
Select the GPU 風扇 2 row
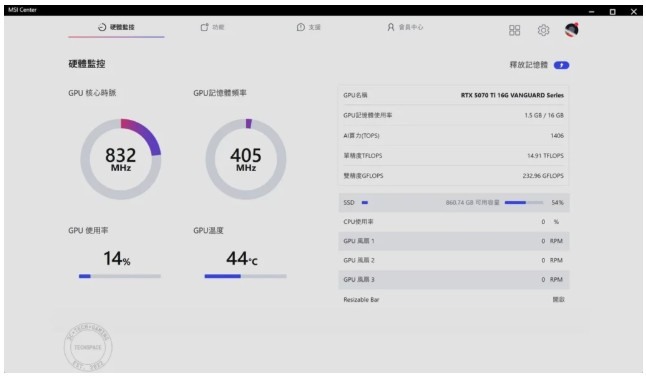(454, 260)
